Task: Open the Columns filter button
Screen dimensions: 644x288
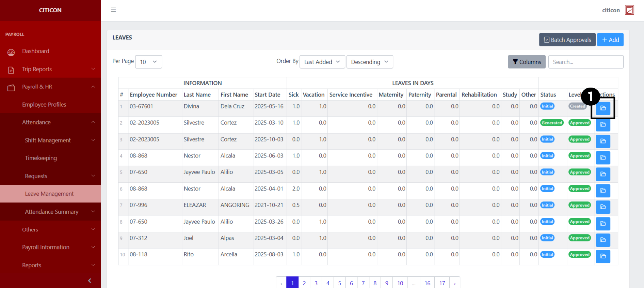Action: (x=527, y=62)
